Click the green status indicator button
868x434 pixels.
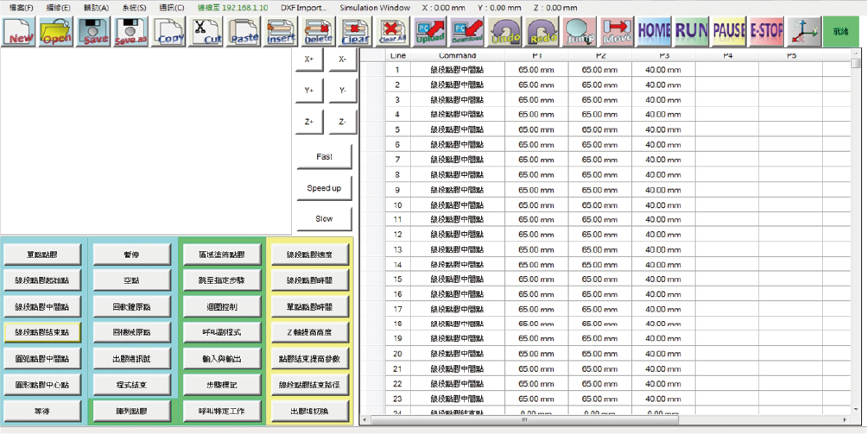point(841,32)
